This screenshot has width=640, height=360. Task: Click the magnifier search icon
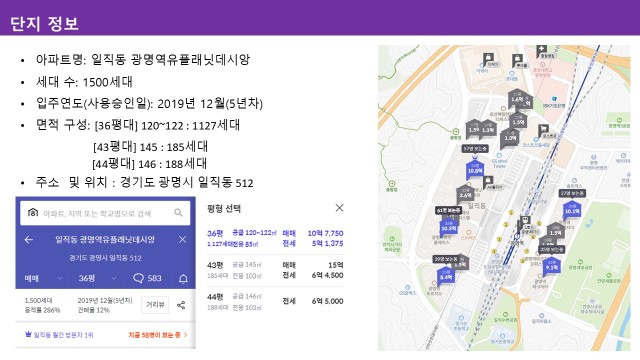[x=178, y=213]
